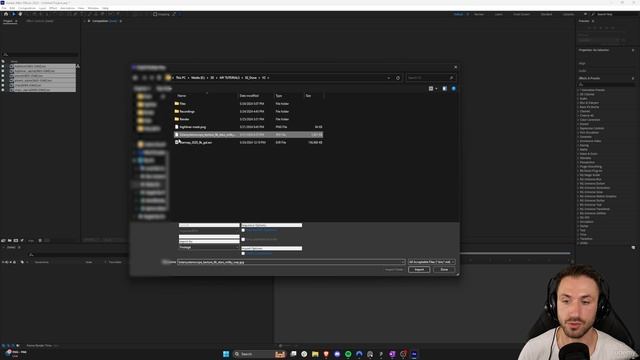
Task: Open File Explorer from the taskbar
Action: (315, 354)
